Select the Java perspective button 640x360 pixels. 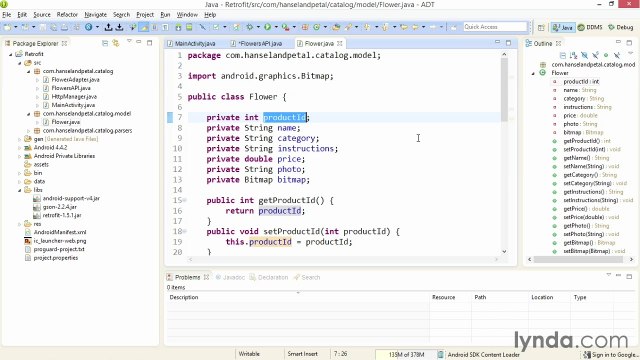(562, 27)
